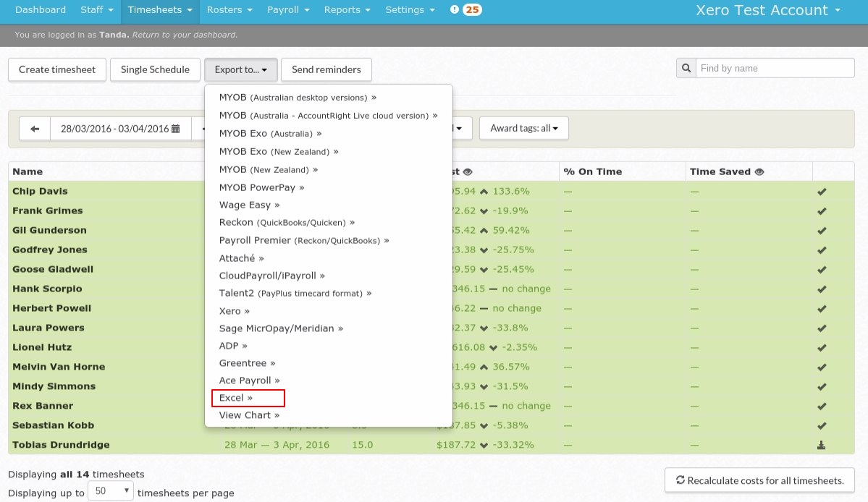Open Tobias Drundridge timesheet row
868x502 pixels.
[431, 445]
